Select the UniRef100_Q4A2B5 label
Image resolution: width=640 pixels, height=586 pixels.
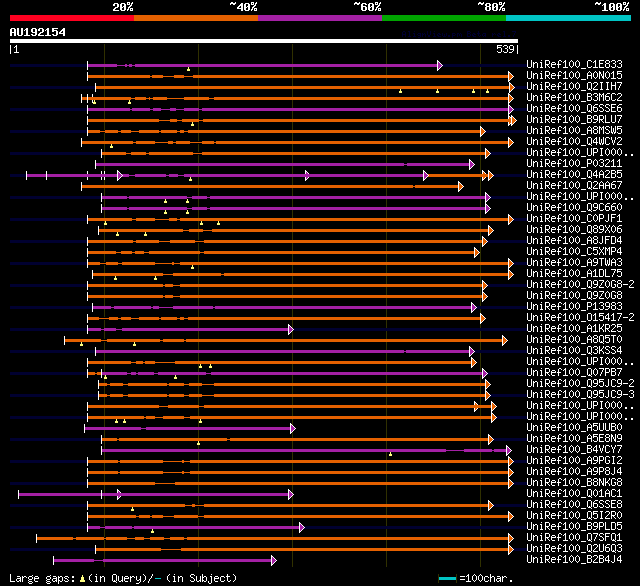tap(574, 174)
